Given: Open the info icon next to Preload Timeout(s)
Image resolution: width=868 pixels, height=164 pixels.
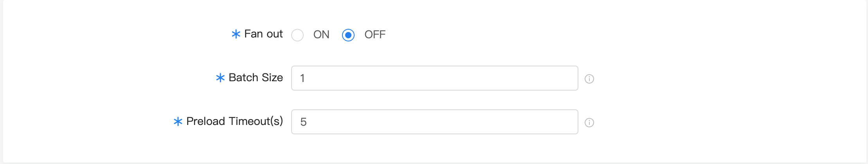Looking at the screenshot, I should (589, 123).
